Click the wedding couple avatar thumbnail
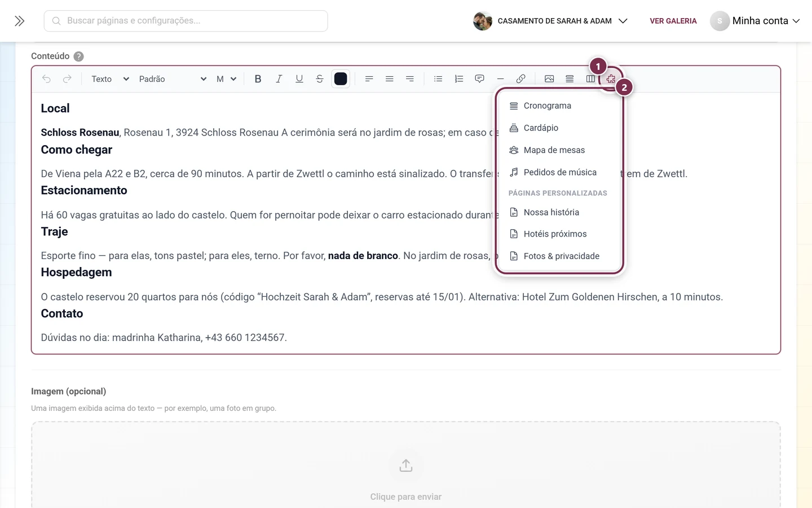This screenshot has height=508, width=812. pyautogui.click(x=483, y=21)
